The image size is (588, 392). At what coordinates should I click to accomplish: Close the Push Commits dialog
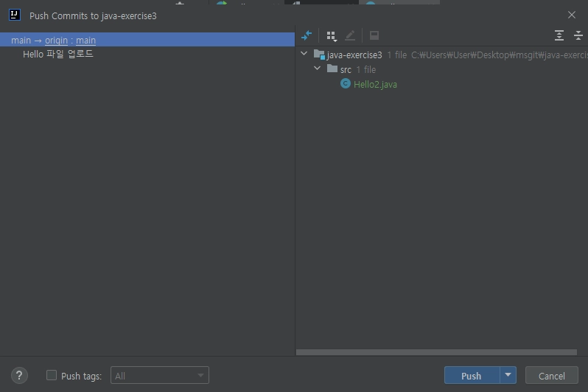[x=572, y=15]
